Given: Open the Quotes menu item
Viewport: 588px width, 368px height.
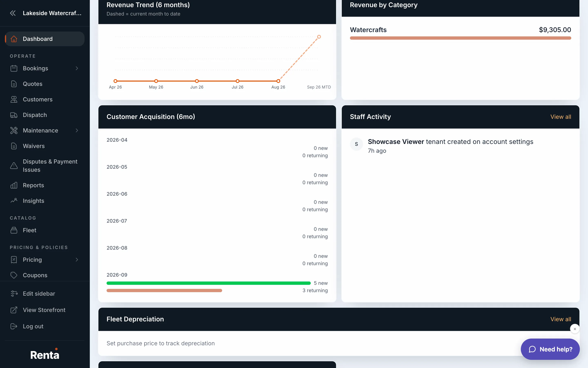Looking at the screenshot, I should tap(45, 84).
